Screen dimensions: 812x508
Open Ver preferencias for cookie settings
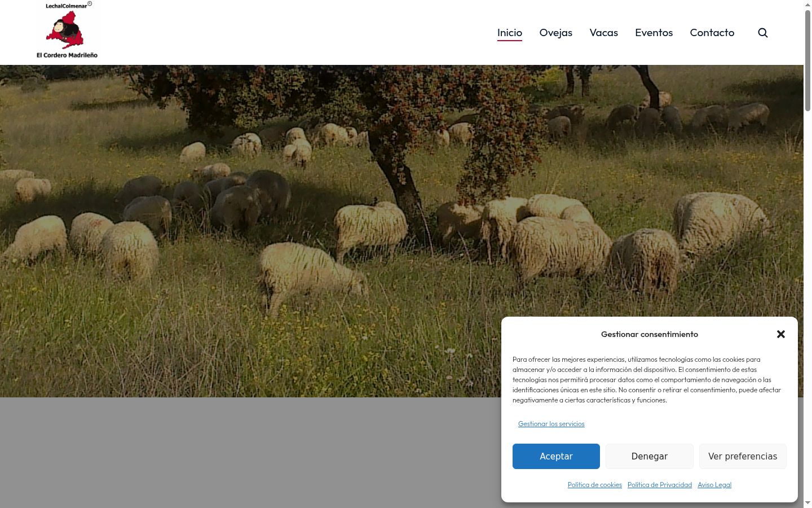tap(743, 456)
